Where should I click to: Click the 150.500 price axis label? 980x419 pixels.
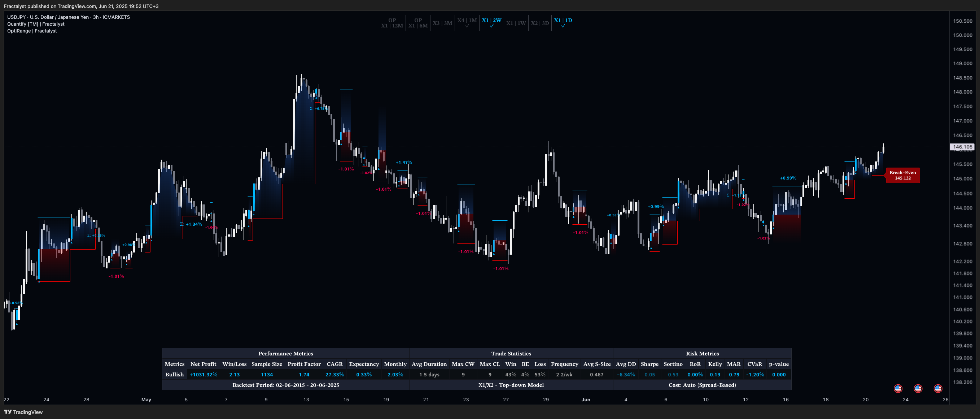[x=963, y=21]
